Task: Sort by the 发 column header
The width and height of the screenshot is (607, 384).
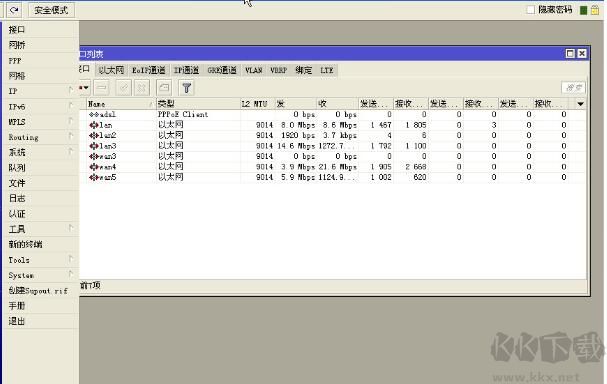Action: point(295,104)
